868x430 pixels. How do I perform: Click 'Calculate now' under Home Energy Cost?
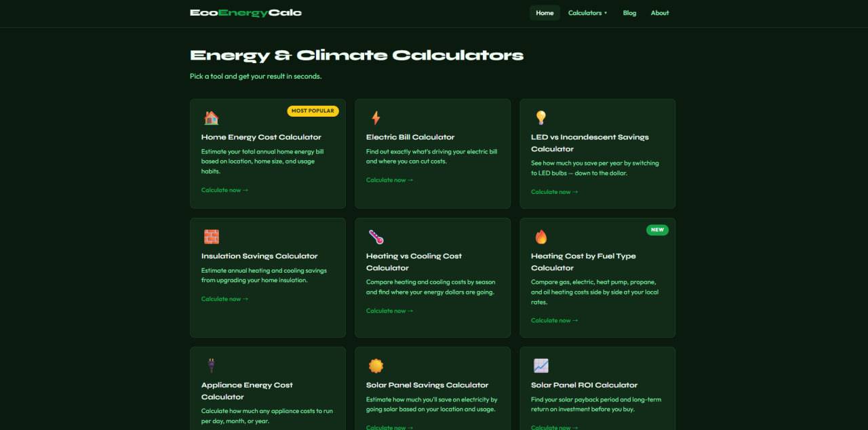225,190
